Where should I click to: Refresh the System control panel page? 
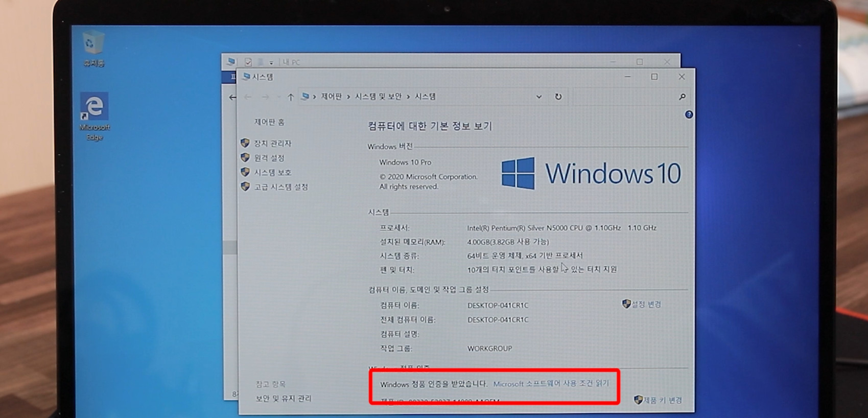tap(558, 97)
